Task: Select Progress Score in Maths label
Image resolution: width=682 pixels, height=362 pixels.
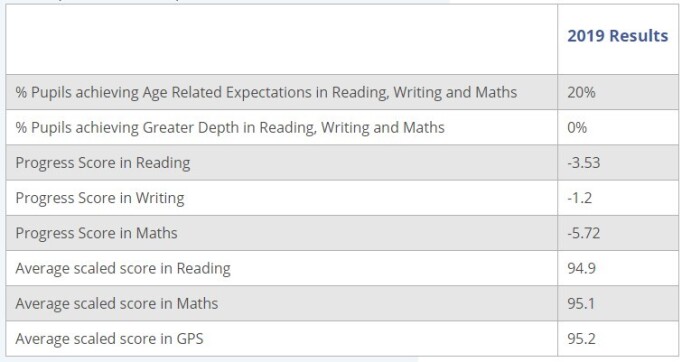Action: point(96,233)
